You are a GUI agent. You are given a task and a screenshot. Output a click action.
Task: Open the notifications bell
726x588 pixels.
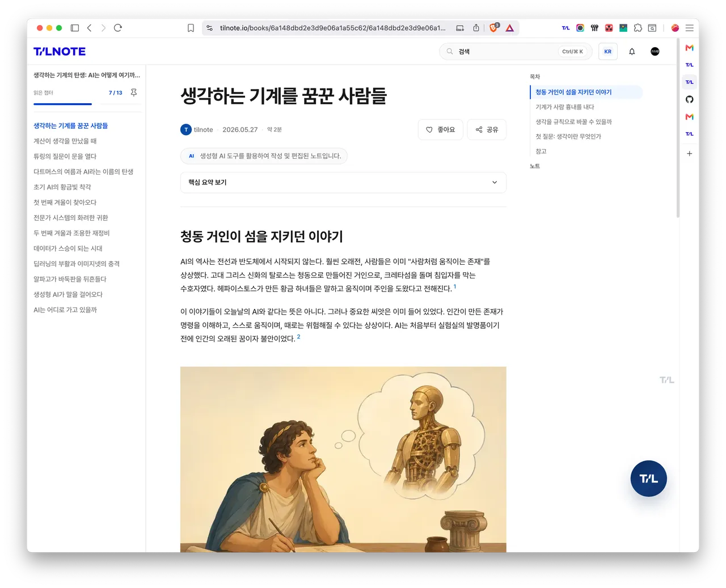(632, 52)
